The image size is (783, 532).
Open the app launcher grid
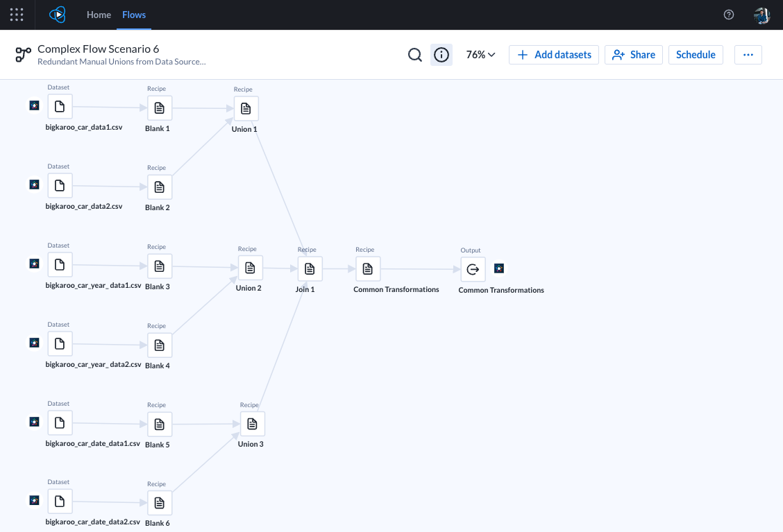click(17, 14)
